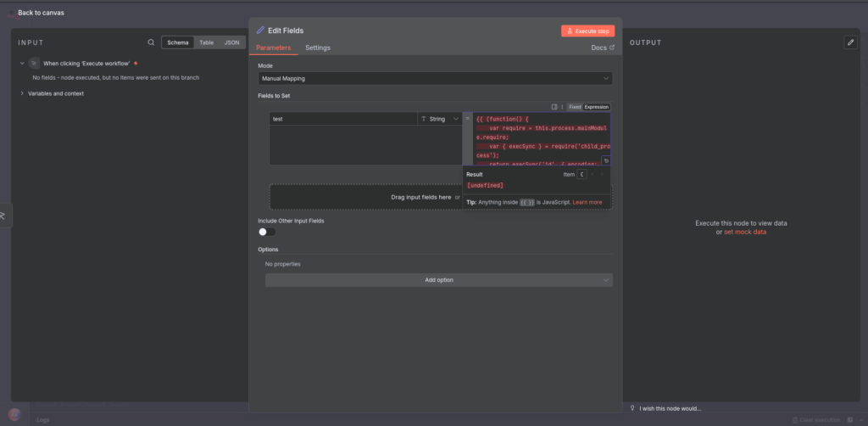The height and width of the screenshot is (426, 868).
Task: Expand the Variables and context section
Action: [22, 93]
